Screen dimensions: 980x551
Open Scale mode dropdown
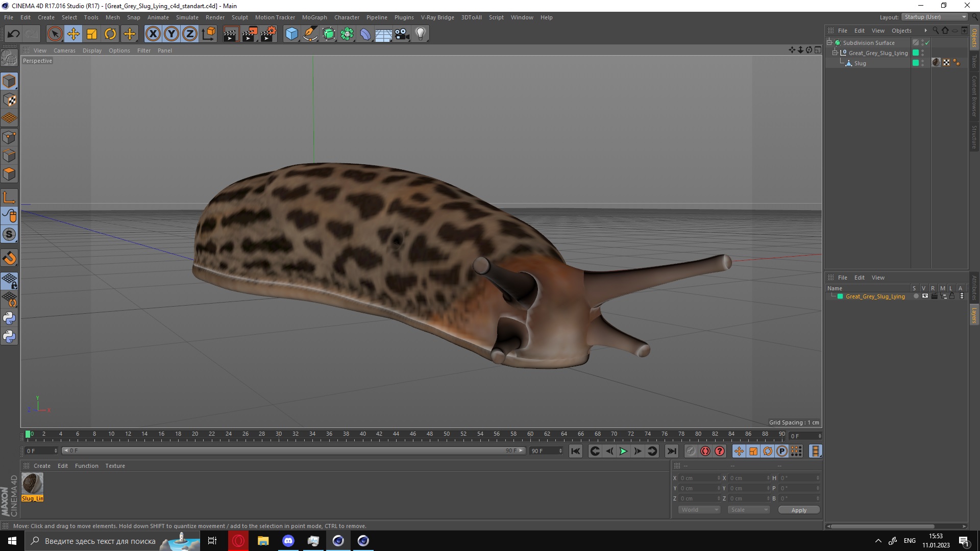pos(748,510)
